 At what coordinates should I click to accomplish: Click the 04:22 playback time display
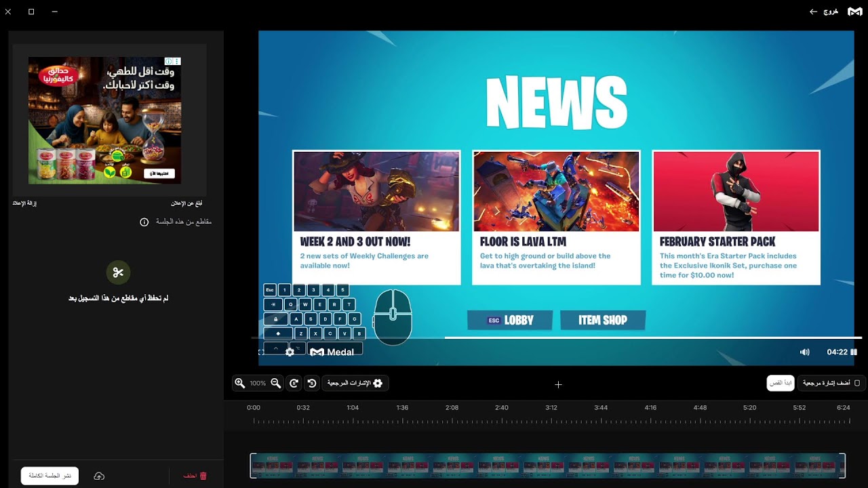[837, 352]
